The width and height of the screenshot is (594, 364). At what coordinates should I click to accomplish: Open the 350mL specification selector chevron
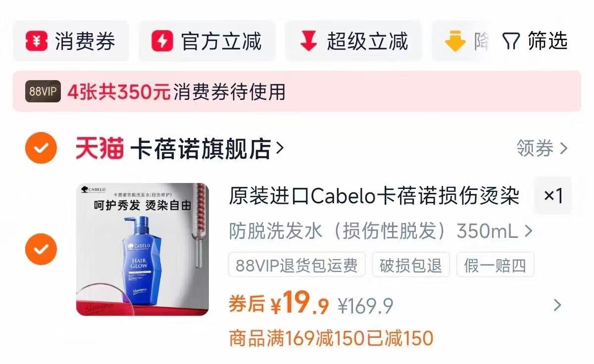[528, 231]
